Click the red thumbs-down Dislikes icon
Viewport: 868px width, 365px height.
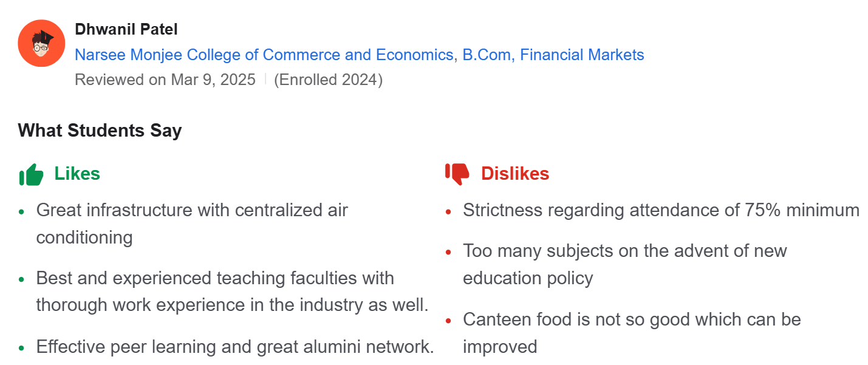[457, 174]
